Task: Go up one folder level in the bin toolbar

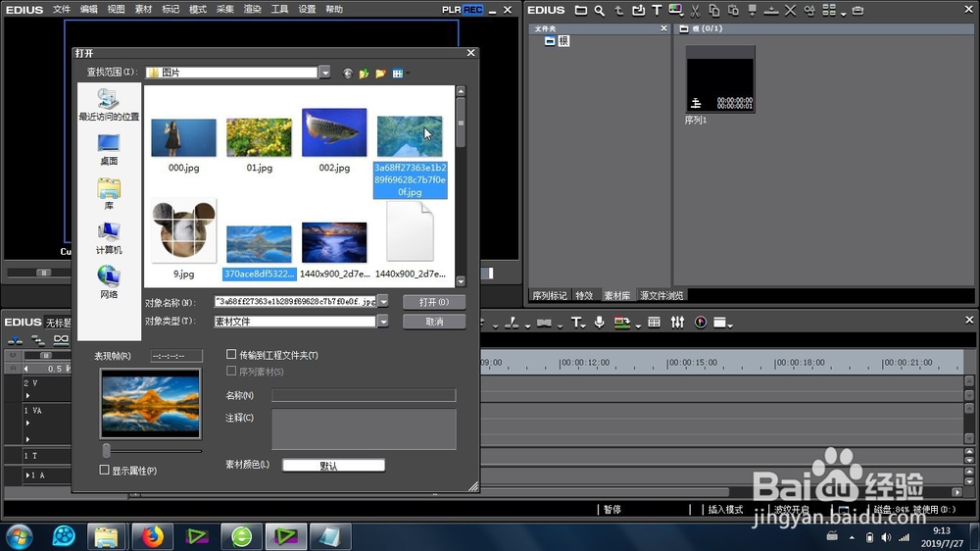Action: pos(618,10)
